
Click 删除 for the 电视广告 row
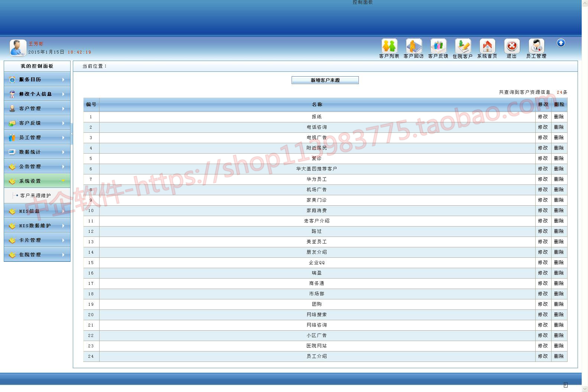559,138
